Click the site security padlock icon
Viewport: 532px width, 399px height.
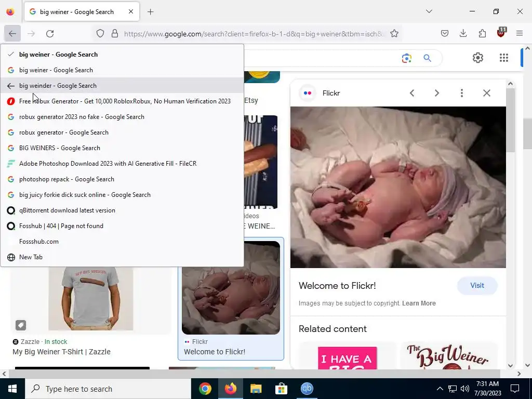point(115,33)
